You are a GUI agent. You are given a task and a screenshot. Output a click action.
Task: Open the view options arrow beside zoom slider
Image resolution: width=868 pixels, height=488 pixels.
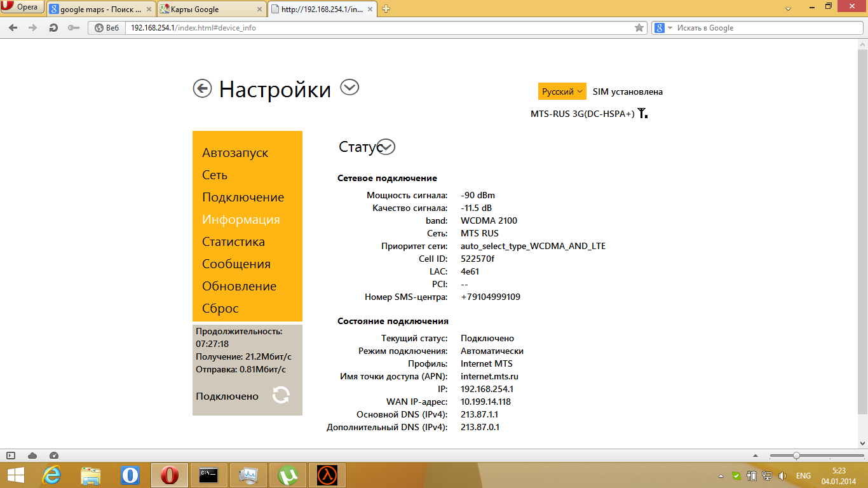tap(755, 456)
